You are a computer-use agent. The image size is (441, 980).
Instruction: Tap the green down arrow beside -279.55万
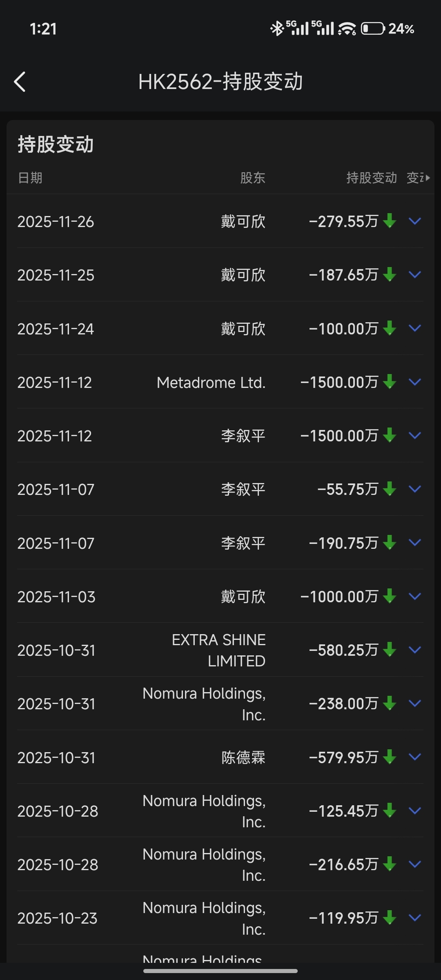(x=390, y=221)
